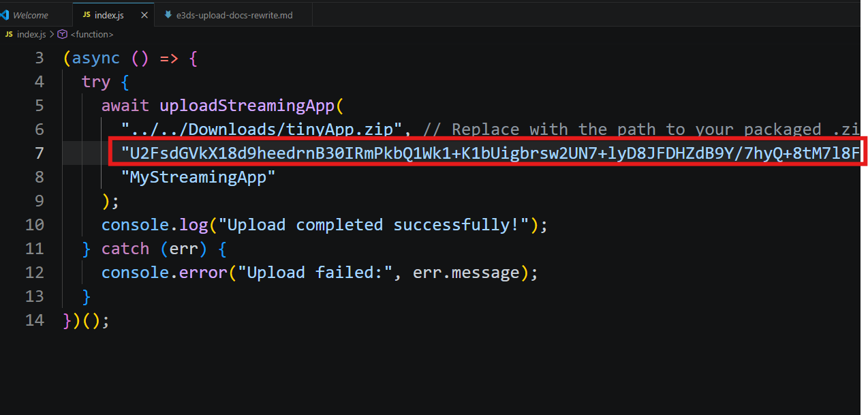Click the "MyStreamingApp" string on line 8
This screenshot has width=868, height=415.
coord(198,177)
